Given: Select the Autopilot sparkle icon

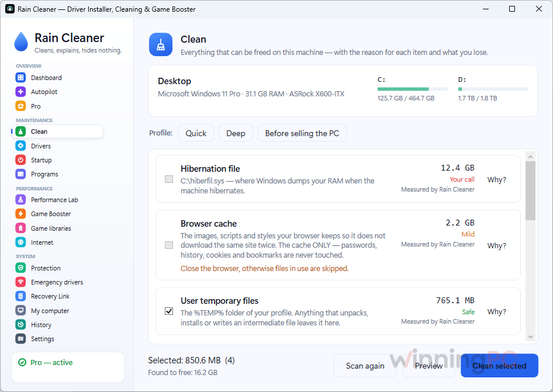Looking at the screenshot, I should pyautogui.click(x=20, y=92).
